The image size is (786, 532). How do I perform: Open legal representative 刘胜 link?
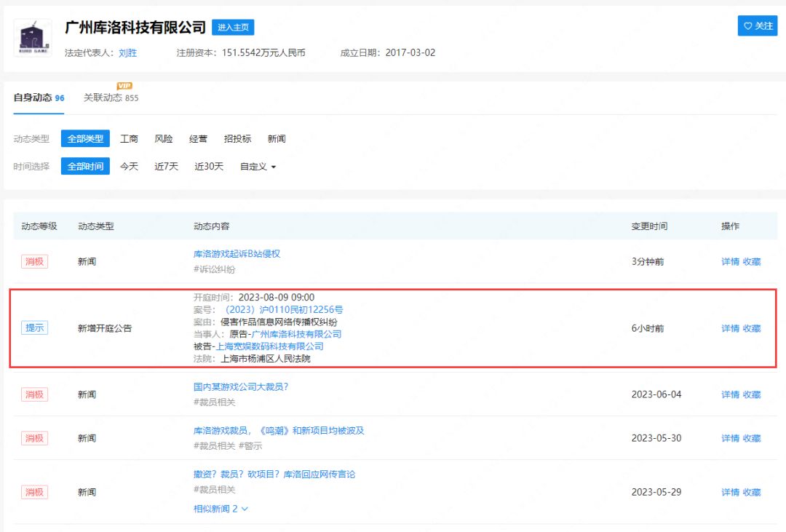click(x=127, y=52)
